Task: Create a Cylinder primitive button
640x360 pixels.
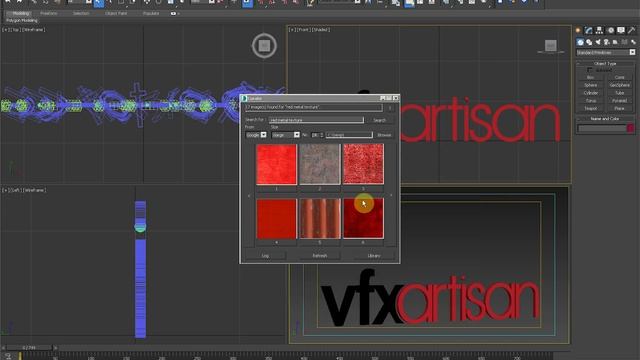Action: coord(591,93)
